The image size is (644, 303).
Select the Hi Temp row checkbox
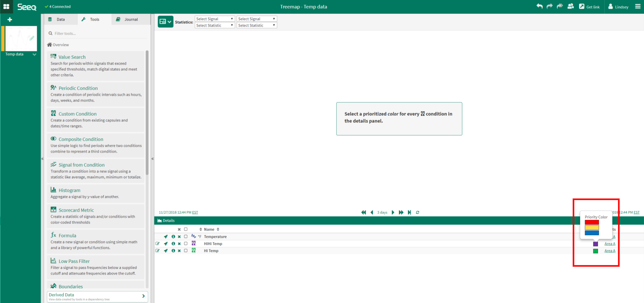186,251
